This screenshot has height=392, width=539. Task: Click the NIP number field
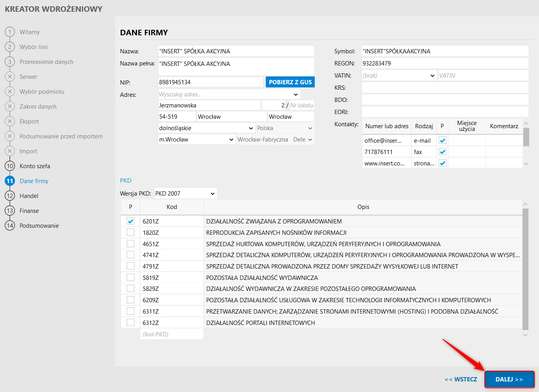pyautogui.click(x=211, y=82)
